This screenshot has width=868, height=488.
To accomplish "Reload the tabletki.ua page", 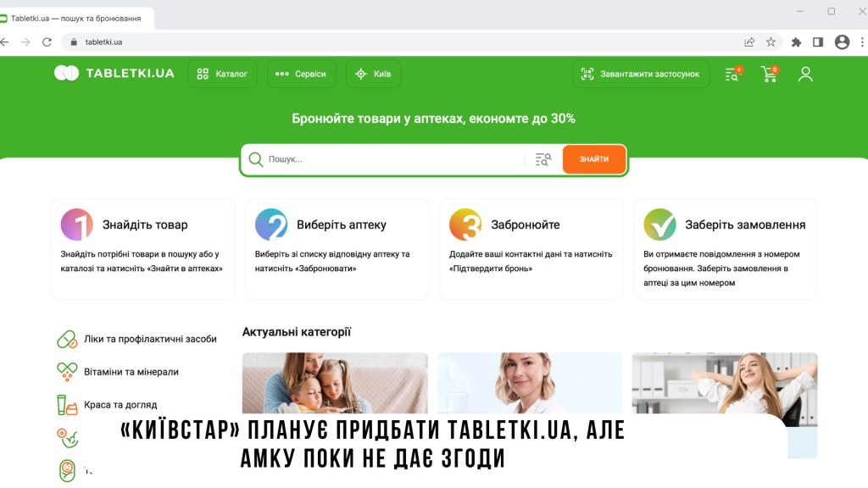I will point(47,42).
